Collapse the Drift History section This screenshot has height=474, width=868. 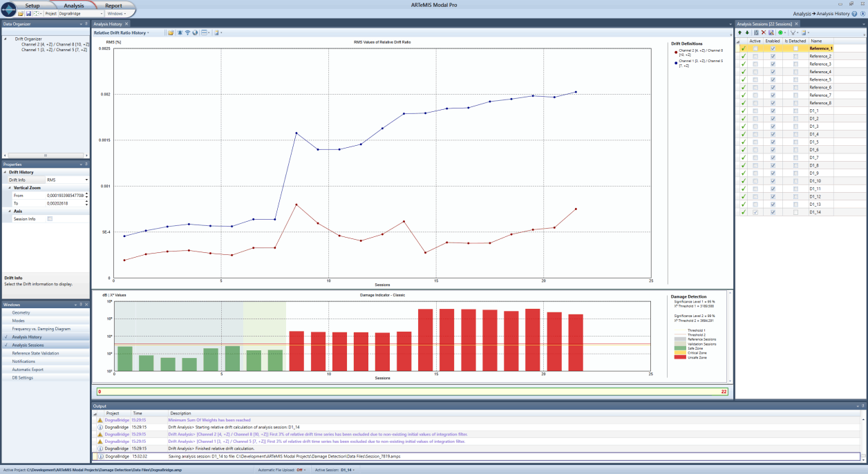point(5,172)
